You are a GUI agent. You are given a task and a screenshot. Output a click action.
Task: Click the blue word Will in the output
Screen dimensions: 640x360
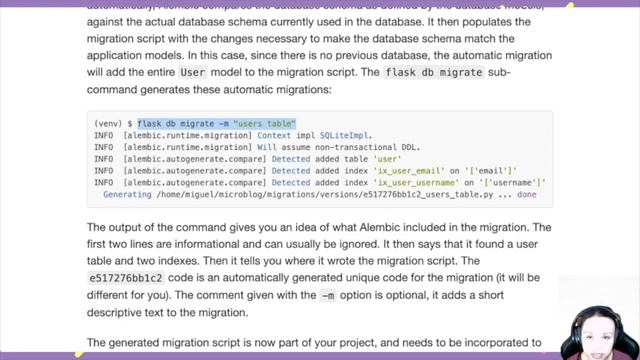267,147
